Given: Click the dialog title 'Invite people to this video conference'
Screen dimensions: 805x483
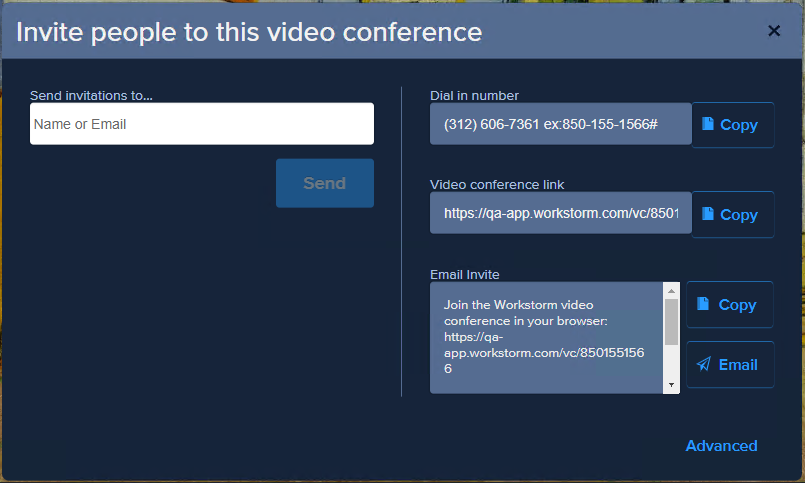Looking at the screenshot, I should [x=249, y=32].
